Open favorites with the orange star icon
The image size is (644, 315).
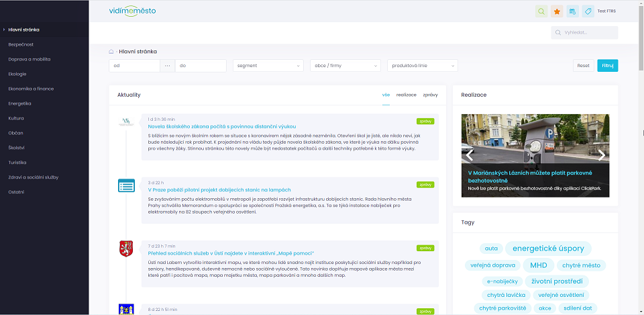(x=557, y=11)
